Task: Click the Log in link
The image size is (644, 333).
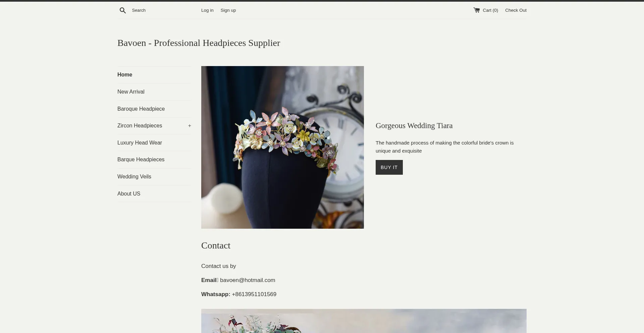Action: pyautogui.click(x=207, y=10)
